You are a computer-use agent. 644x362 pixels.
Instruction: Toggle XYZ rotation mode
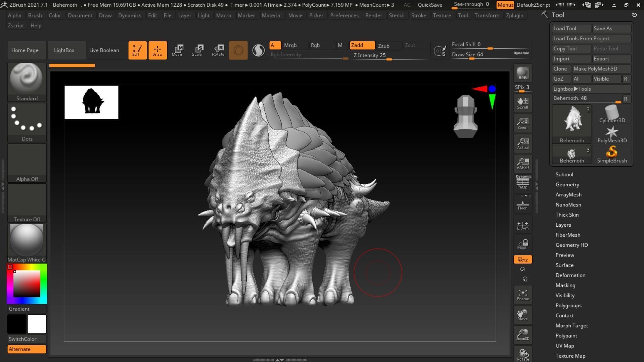[522, 259]
